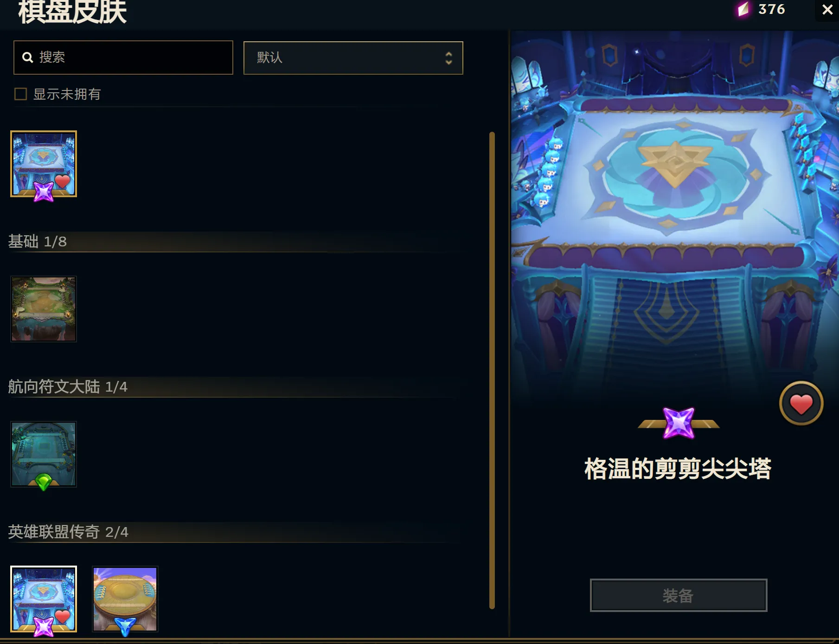839x644 pixels.
Task: Select the green forest basic arena thumbnail
Action: click(44, 309)
